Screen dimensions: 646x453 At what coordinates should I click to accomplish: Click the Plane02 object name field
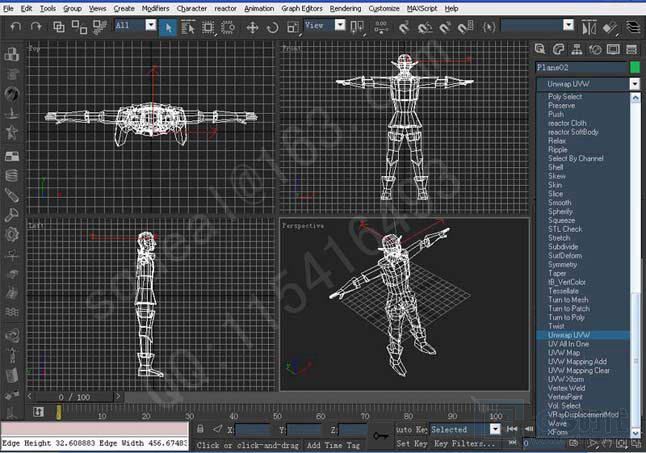[581, 67]
